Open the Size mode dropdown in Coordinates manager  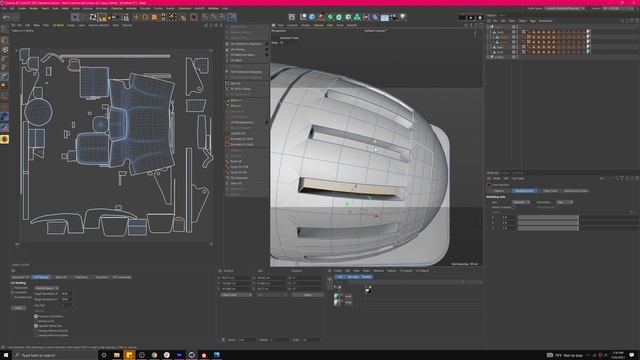(x=271, y=295)
